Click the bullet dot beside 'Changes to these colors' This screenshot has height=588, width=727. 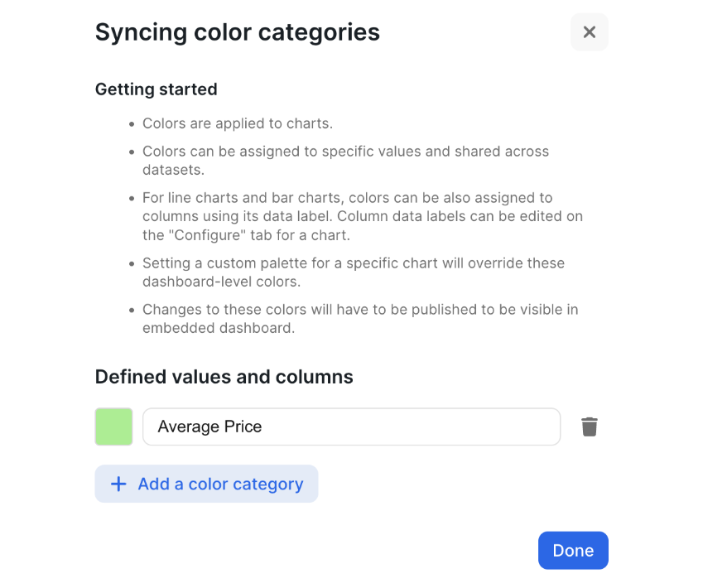point(132,310)
